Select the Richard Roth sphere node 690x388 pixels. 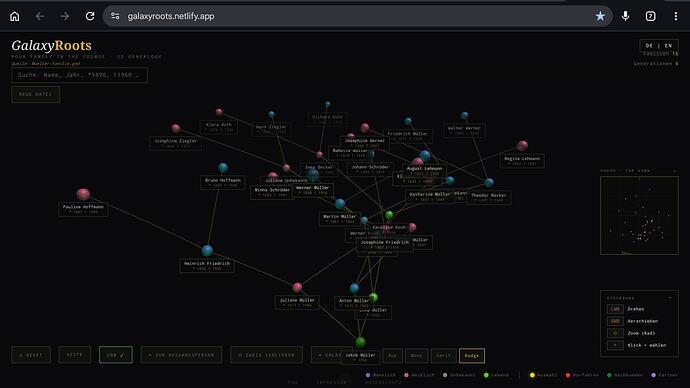click(327, 105)
